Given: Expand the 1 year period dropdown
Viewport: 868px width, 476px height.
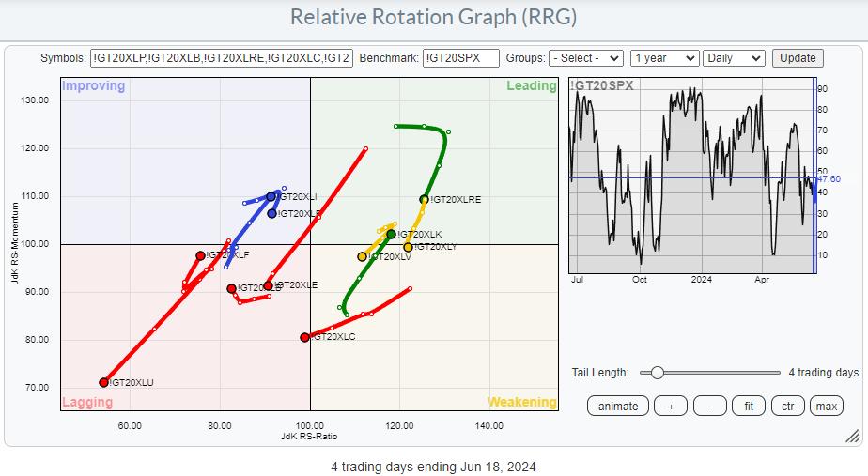Looking at the screenshot, I should click(664, 58).
